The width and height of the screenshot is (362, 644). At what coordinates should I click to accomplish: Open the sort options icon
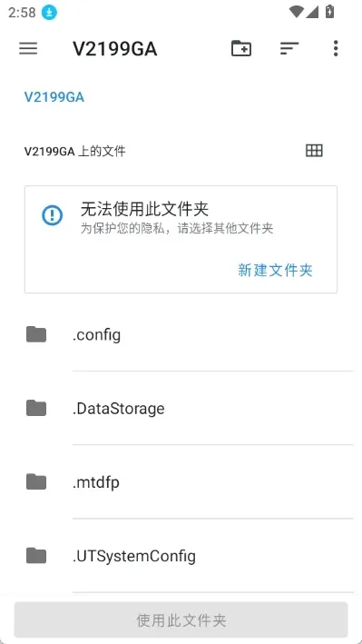coord(289,49)
